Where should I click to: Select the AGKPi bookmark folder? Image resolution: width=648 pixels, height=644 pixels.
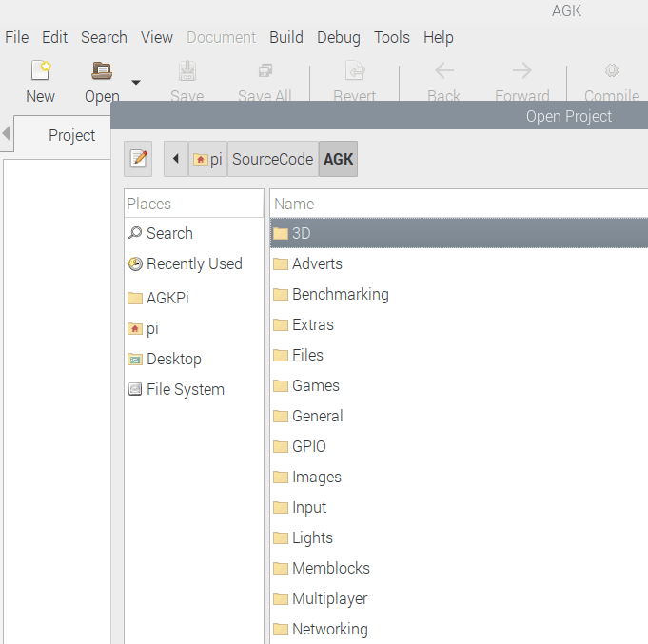167,298
